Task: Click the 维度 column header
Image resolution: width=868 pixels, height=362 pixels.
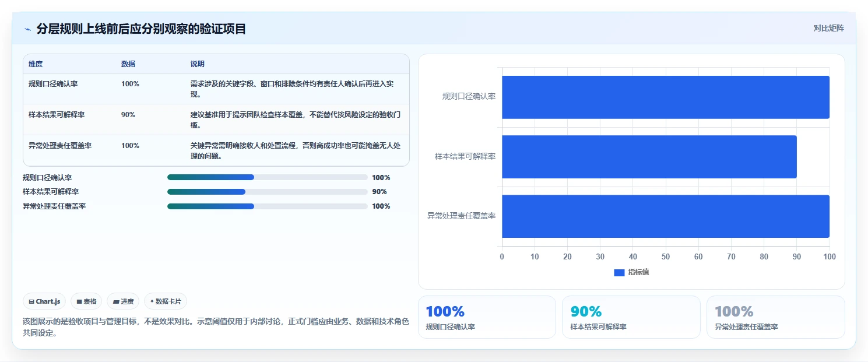Action: [36, 64]
